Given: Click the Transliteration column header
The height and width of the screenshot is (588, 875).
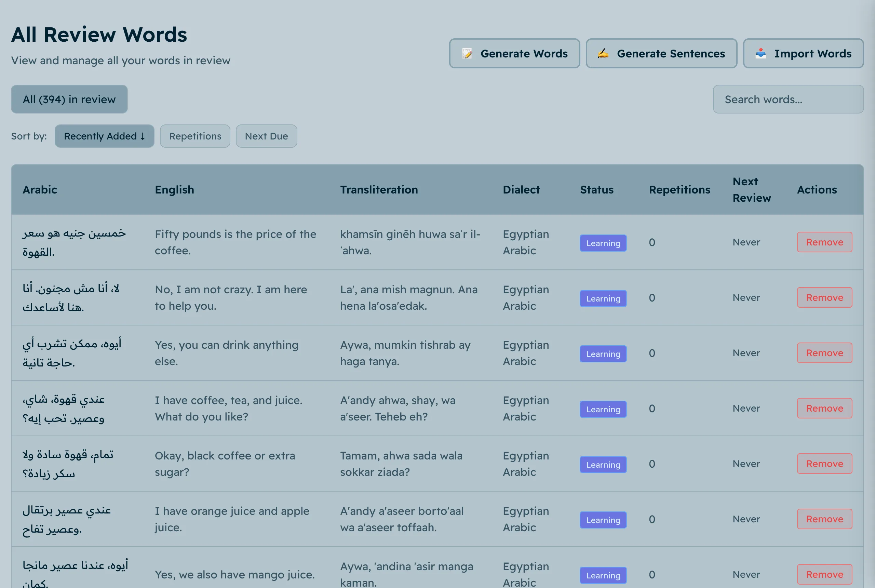Looking at the screenshot, I should pyautogui.click(x=379, y=189).
